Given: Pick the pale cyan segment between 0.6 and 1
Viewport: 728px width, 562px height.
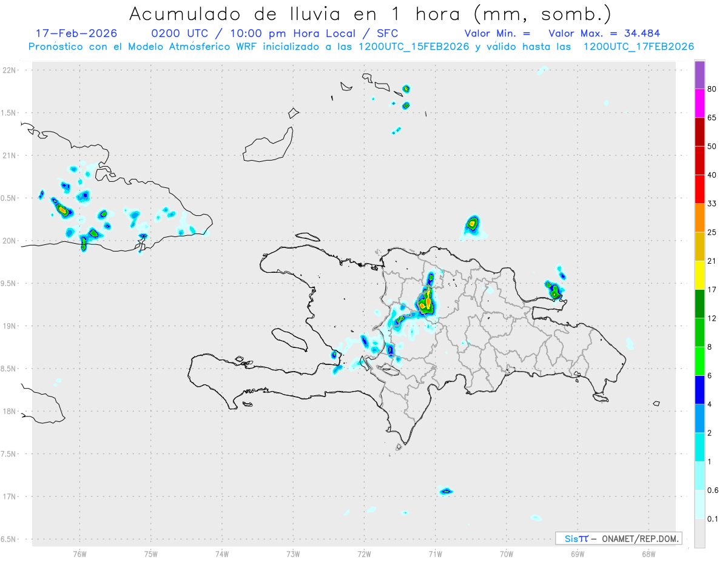Looking at the screenshot, I should 699,475.
